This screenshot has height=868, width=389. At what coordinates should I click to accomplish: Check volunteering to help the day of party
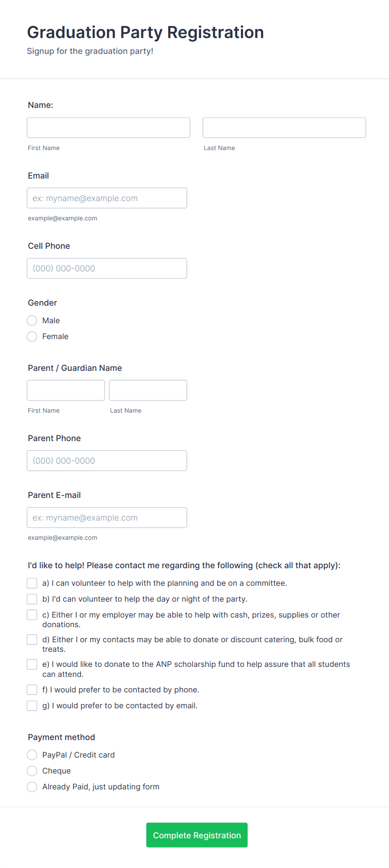(32, 599)
